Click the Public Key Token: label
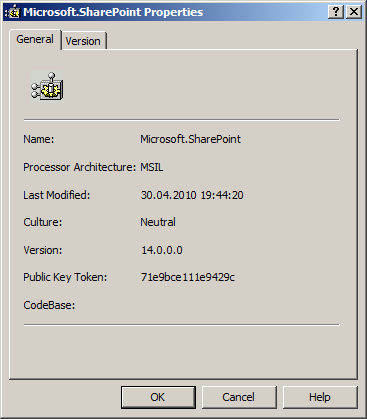367x419 pixels. (65, 277)
